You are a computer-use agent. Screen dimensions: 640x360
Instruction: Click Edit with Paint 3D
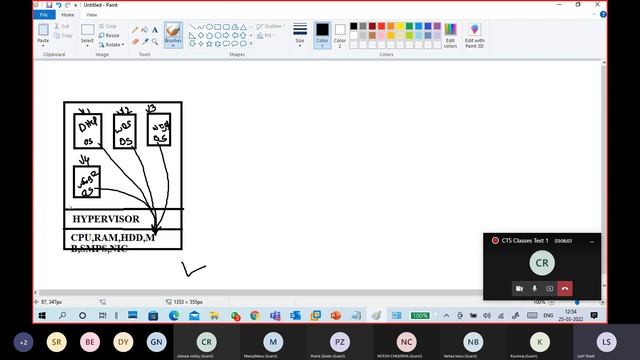474,36
